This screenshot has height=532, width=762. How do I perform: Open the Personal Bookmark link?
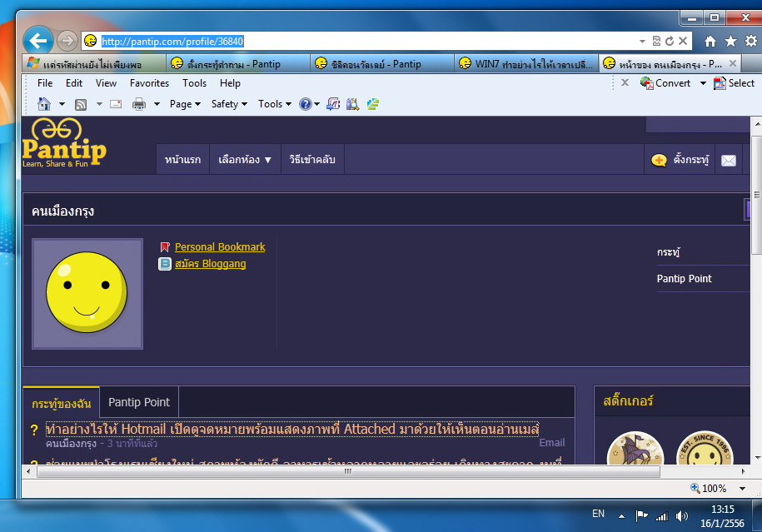click(x=220, y=246)
